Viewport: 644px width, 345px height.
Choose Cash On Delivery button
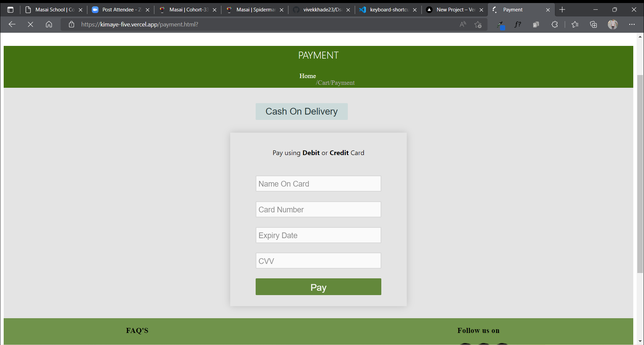tap(302, 112)
